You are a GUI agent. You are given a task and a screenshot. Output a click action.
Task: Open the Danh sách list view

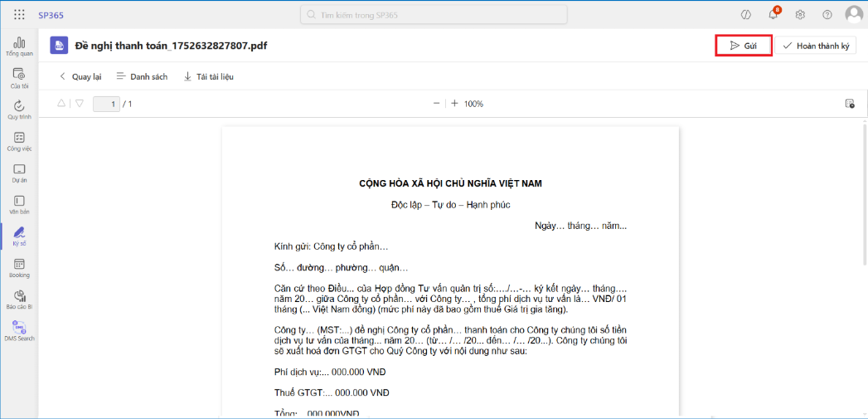pos(142,76)
